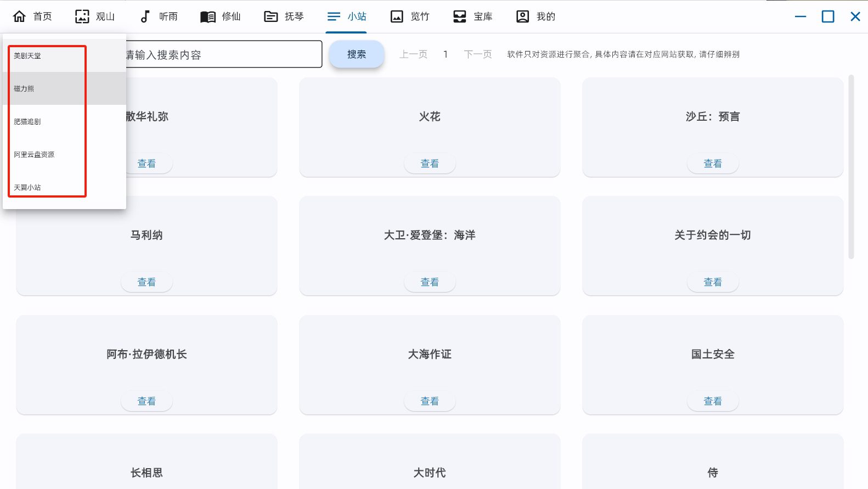
Task: Click 查看 under 关于约会的一切
Action: click(x=713, y=282)
